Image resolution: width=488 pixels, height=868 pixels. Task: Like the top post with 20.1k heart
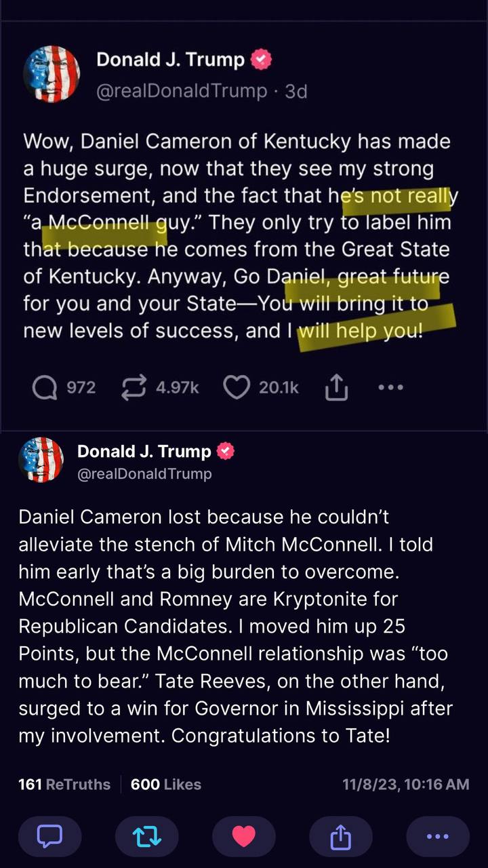(237, 388)
